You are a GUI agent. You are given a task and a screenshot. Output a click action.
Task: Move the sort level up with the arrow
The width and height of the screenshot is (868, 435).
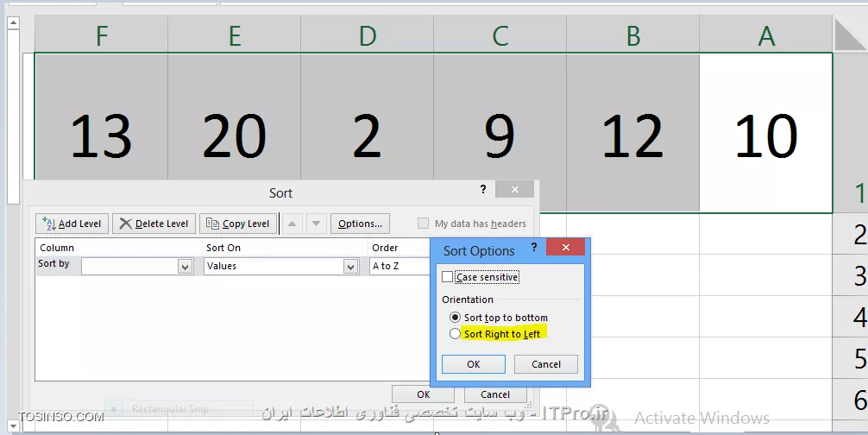click(292, 224)
